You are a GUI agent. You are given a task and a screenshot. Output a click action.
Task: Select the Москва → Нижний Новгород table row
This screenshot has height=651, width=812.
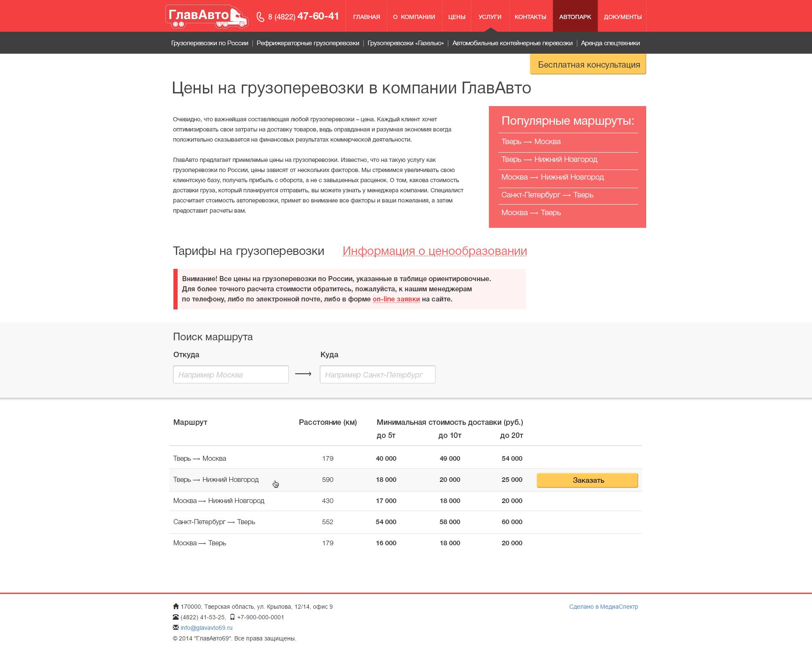pyautogui.click(x=219, y=501)
